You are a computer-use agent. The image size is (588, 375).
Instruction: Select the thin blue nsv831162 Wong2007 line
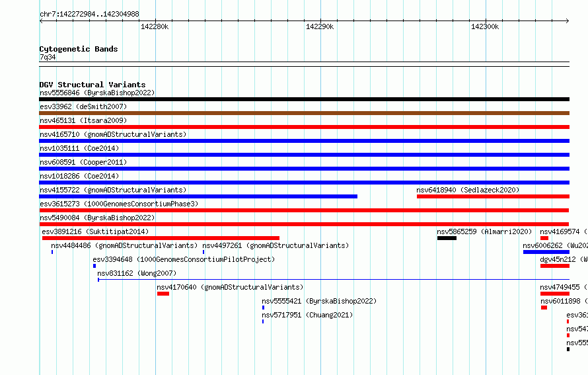click(334, 280)
